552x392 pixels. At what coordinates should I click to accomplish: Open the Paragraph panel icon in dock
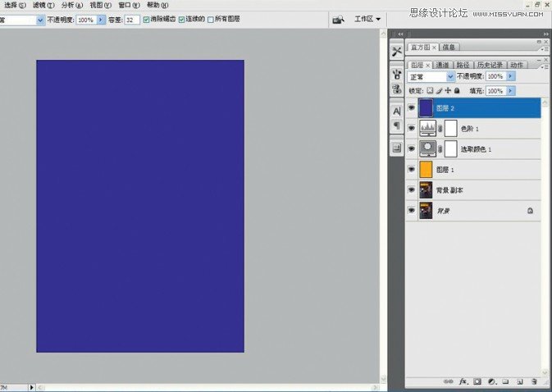397,125
